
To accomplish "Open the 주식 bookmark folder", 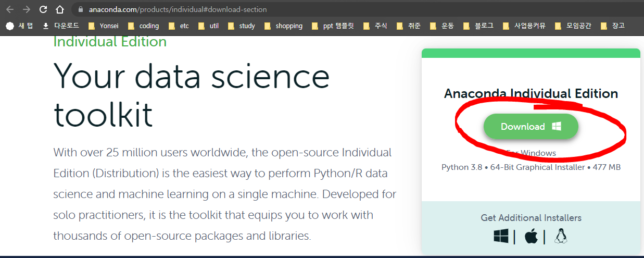I will tap(375, 26).
